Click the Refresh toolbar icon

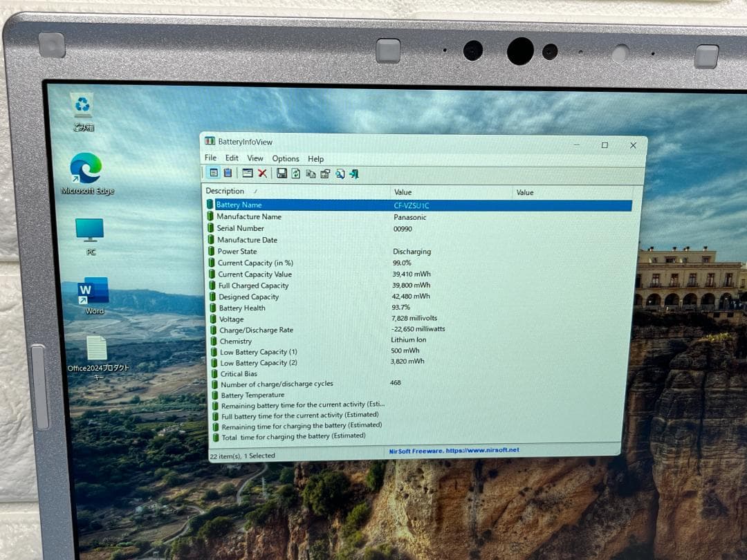coord(296,174)
